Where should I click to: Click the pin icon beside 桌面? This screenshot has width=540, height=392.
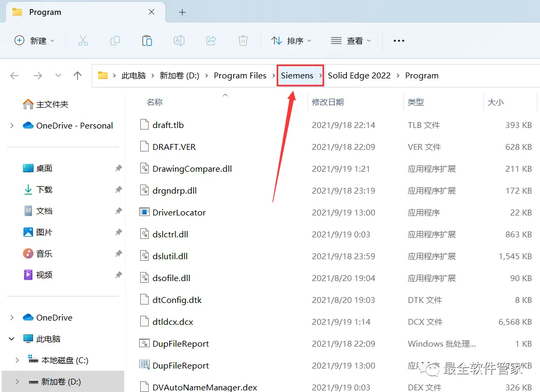pyautogui.click(x=118, y=168)
